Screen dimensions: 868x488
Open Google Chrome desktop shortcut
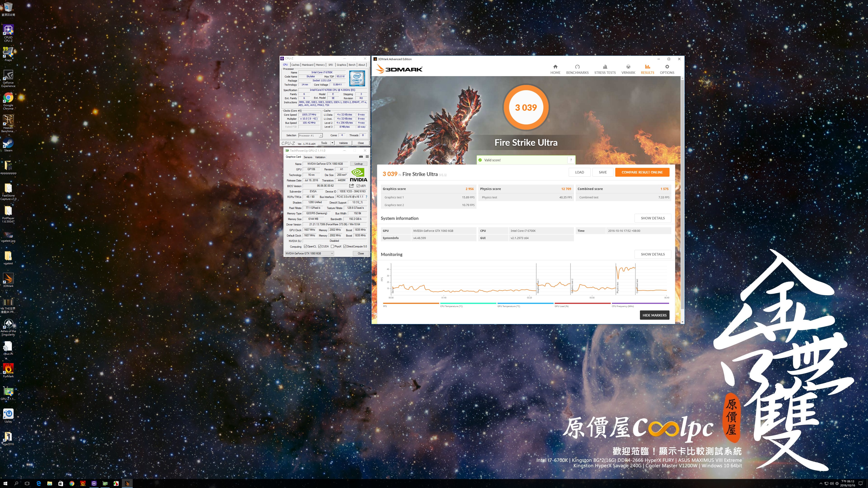click(8, 101)
